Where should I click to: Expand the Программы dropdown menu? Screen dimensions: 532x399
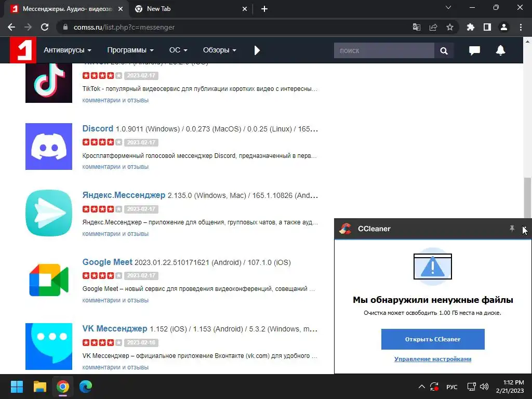[x=130, y=50]
